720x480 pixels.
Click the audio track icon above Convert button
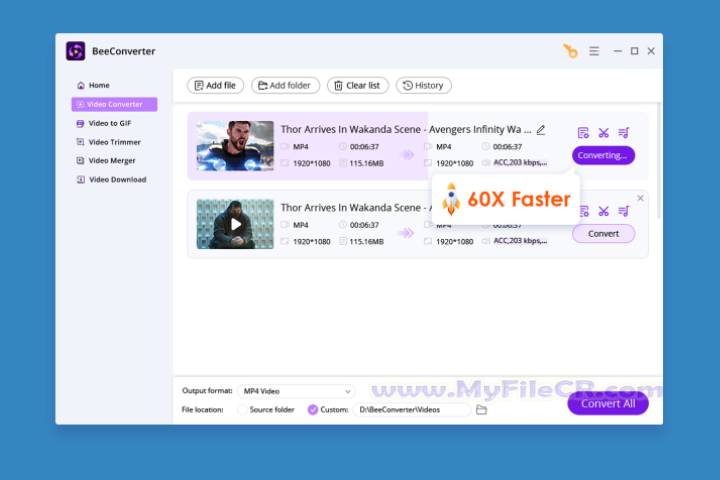[624, 211]
